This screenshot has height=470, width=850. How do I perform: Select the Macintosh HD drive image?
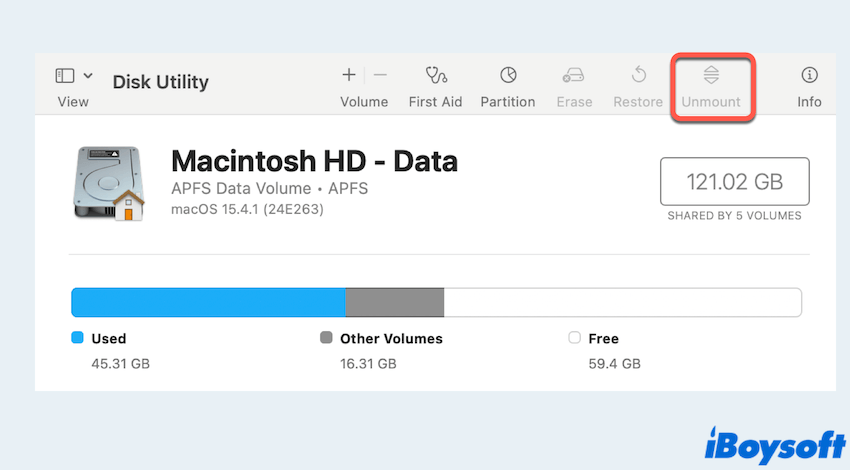coord(109,183)
